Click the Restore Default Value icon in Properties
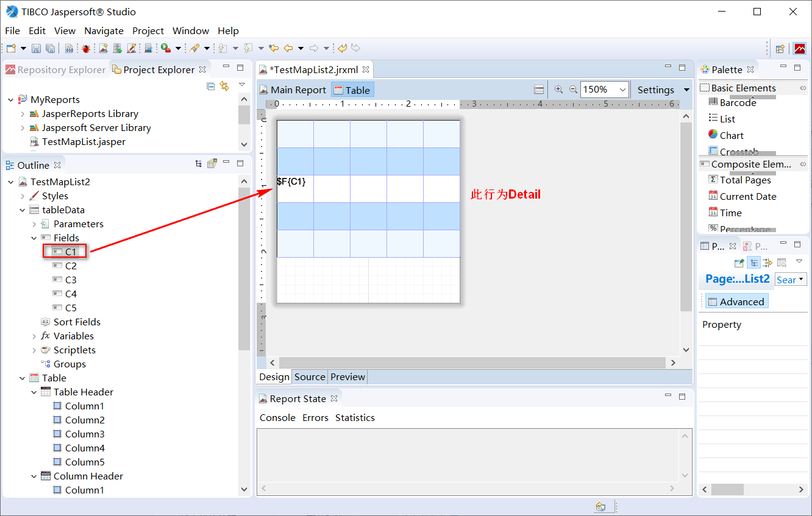Viewport: 812px width, 516px height. 782,263
